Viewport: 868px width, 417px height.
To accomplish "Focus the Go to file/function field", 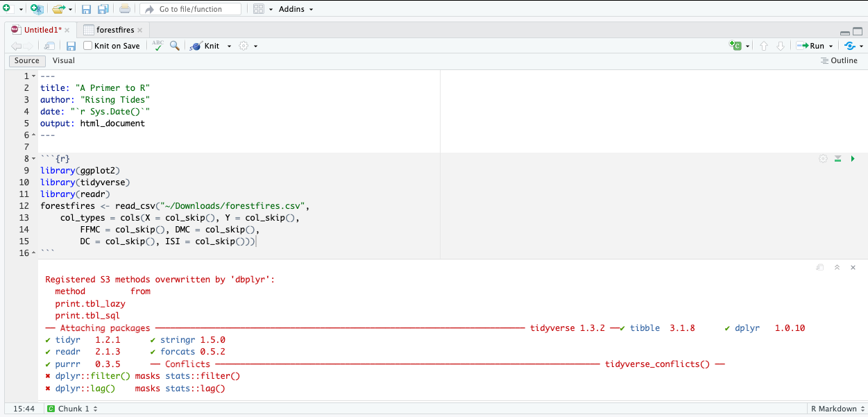I will (x=191, y=9).
